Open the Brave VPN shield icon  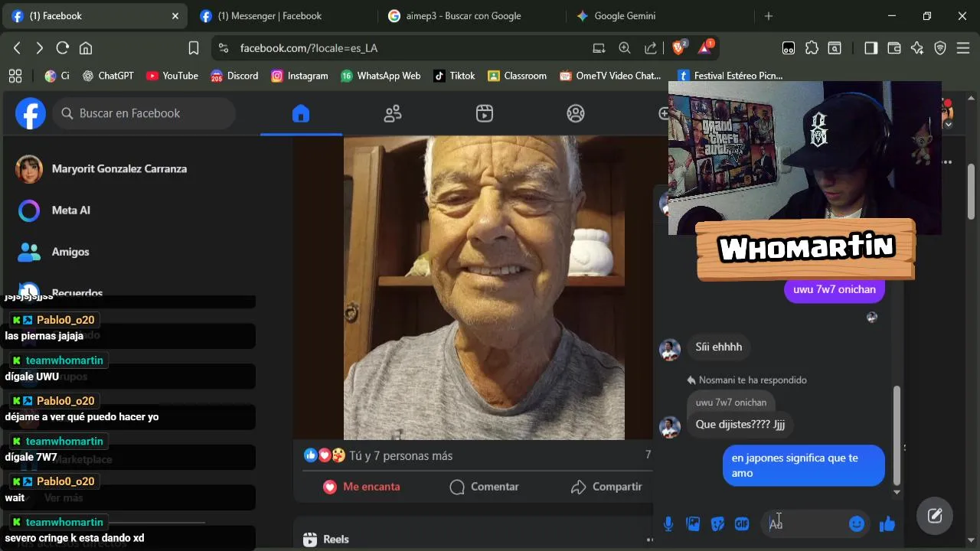pos(941,48)
